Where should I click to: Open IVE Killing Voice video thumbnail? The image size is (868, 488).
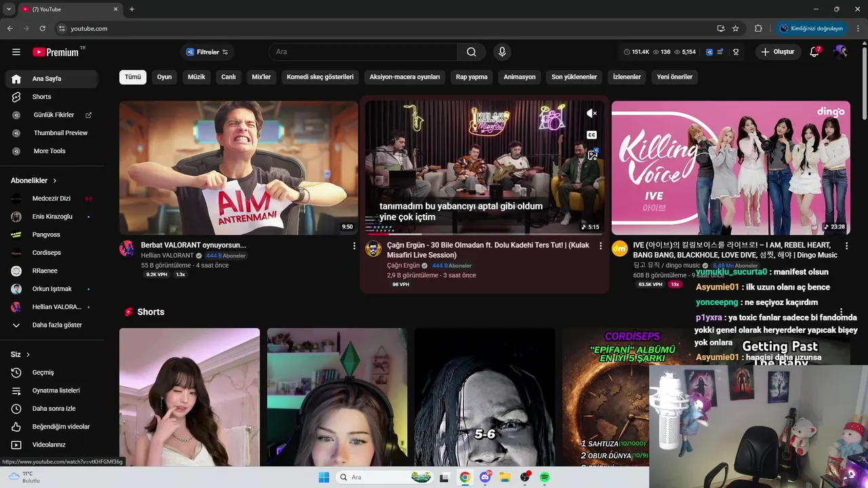tap(731, 168)
